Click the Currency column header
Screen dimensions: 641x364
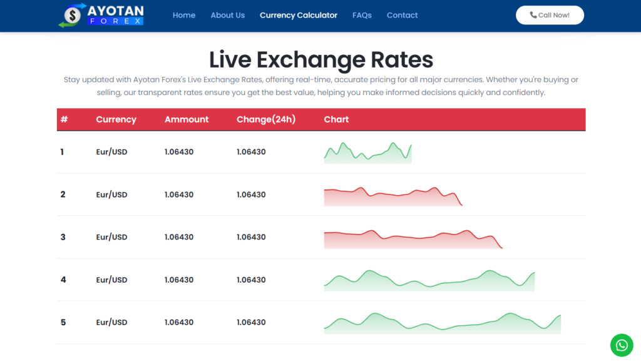tap(116, 119)
